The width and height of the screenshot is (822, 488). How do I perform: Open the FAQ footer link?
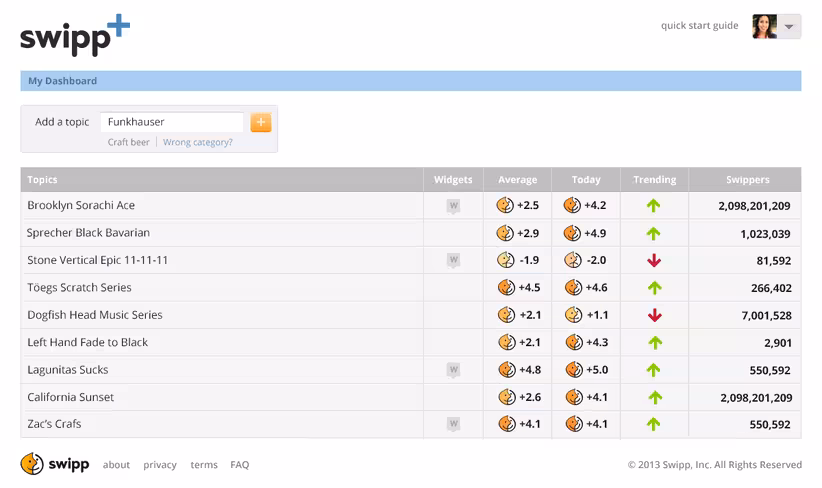pyautogui.click(x=240, y=464)
